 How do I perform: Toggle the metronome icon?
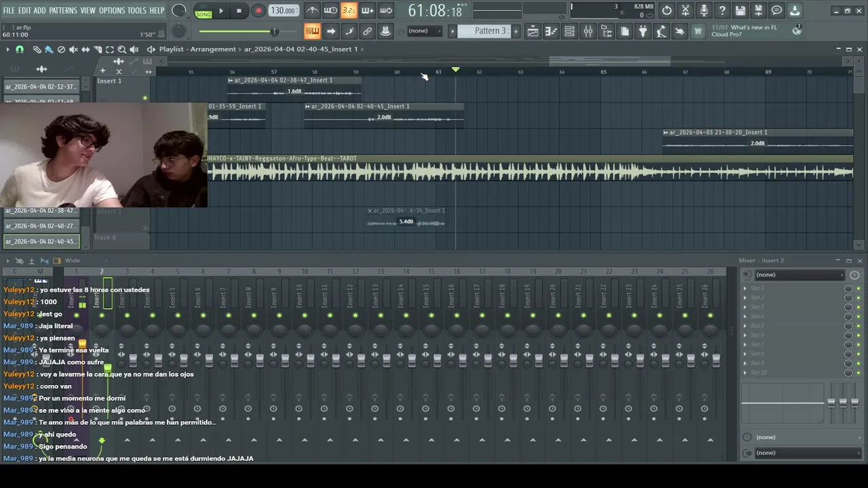coord(312,10)
